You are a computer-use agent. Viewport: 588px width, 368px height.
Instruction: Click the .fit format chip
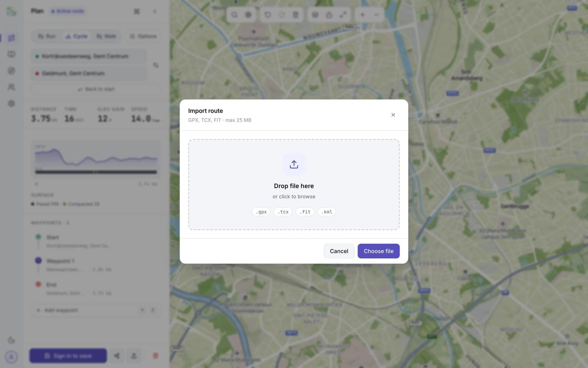click(x=305, y=212)
